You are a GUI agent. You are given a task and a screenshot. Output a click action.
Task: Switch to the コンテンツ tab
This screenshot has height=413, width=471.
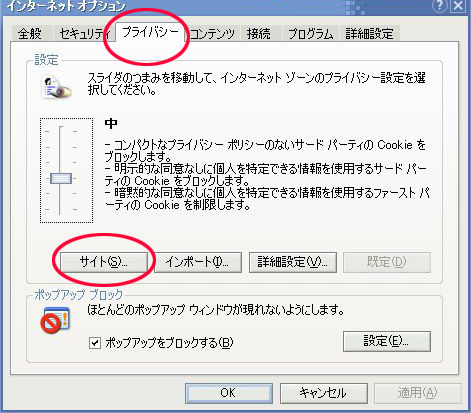212,34
